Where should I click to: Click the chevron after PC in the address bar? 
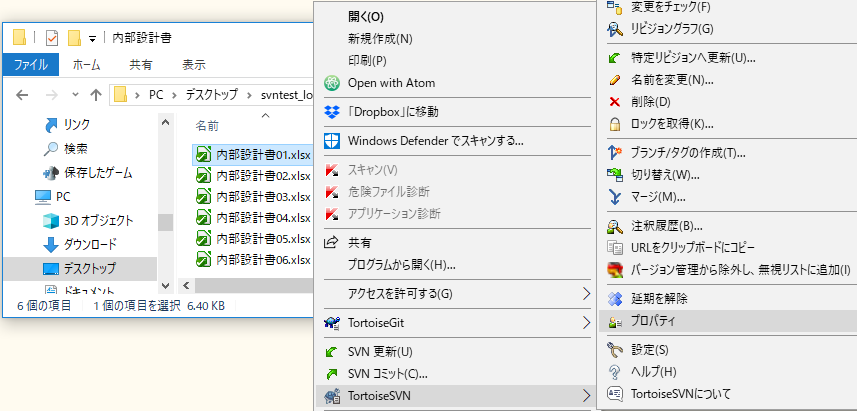click(174, 95)
